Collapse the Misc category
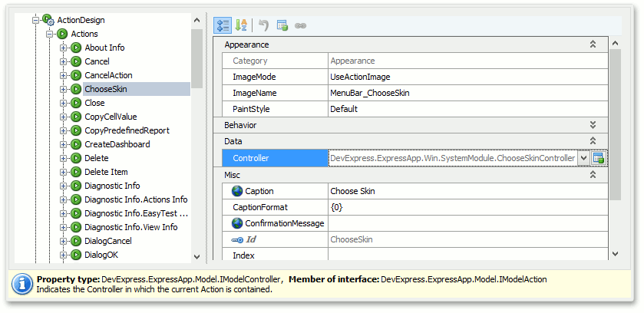This screenshot has width=644, height=313. point(593,175)
